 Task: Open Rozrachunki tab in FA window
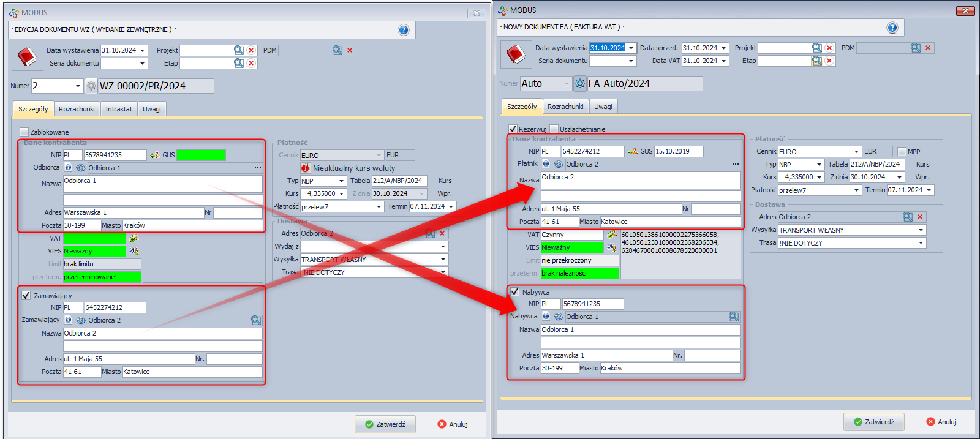click(x=565, y=107)
